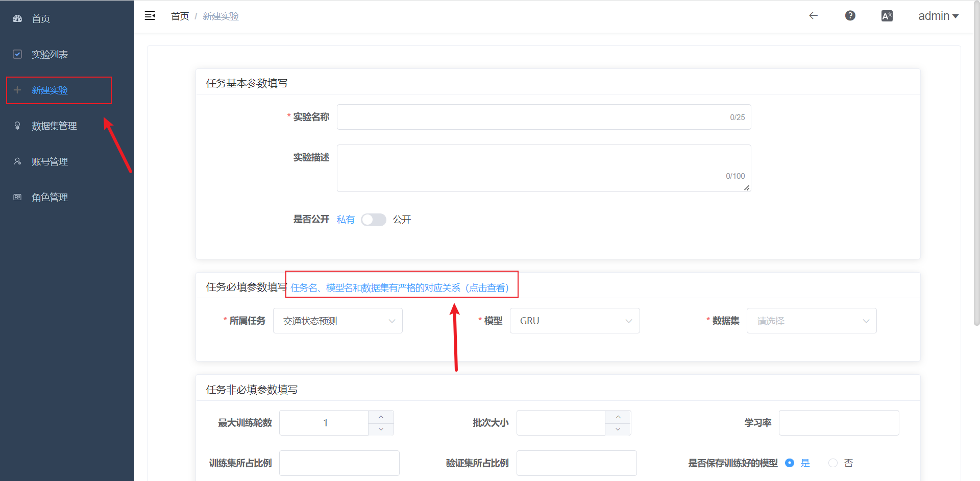The width and height of the screenshot is (980, 481).
Task: Focus the 实验名称 input field
Action: (544, 117)
